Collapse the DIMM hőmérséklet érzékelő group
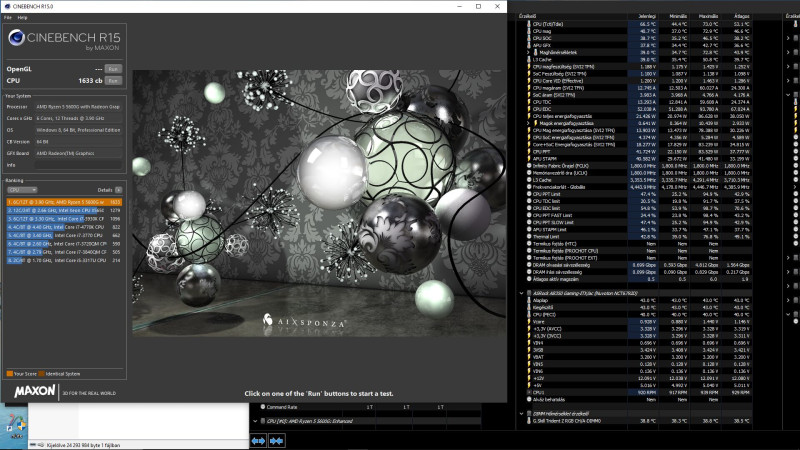The width and height of the screenshot is (800, 450). pos(521,414)
